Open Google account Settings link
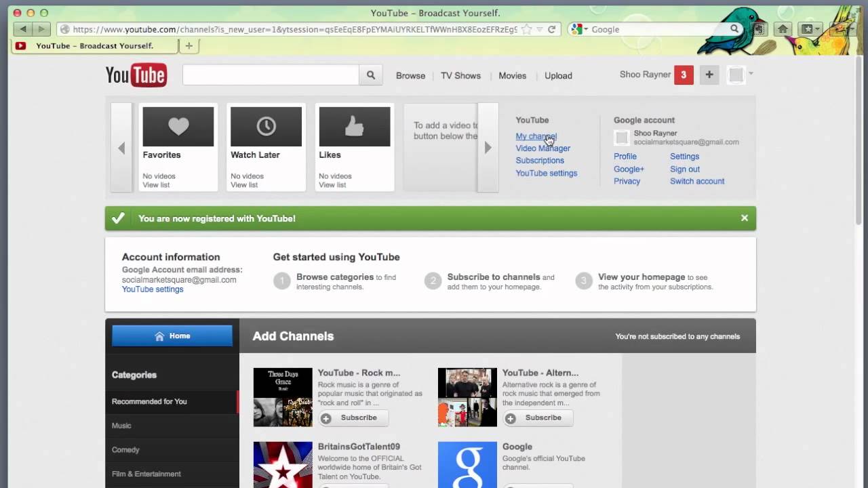Screen dimensions: 868x488 [x=684, y=157]
